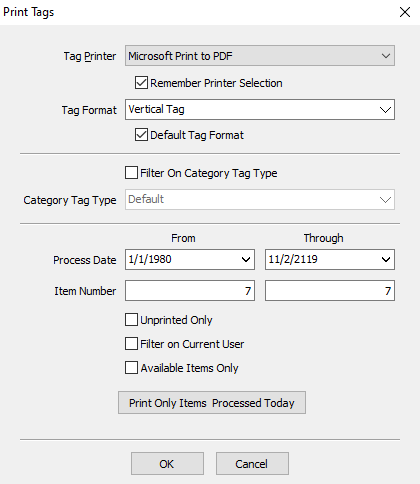Expand the Tag Format dropdown arrow
The image size is (420, 484).
click(x=385, y=110)
